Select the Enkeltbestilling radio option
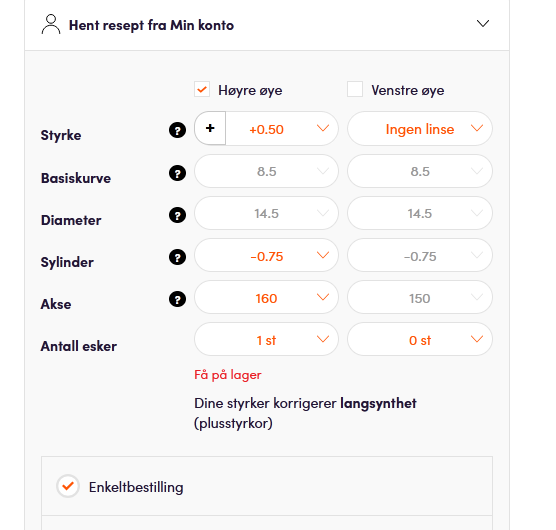 click(x=68, y=486)
